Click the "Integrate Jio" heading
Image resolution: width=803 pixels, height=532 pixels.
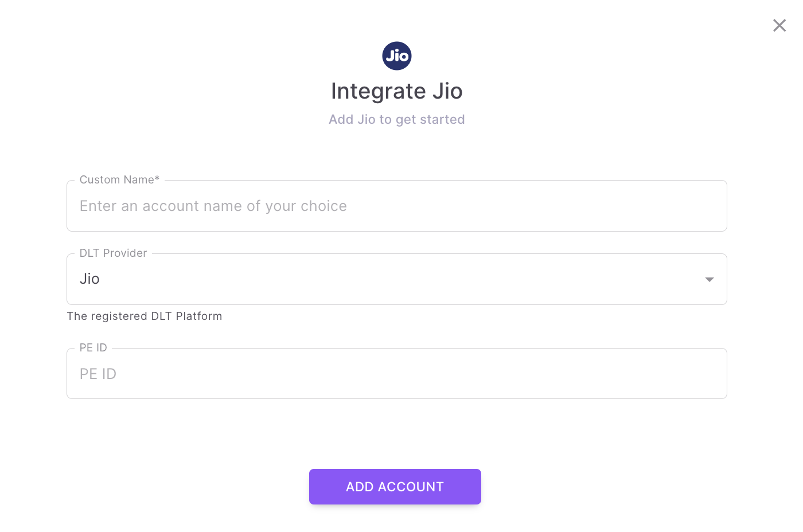[x=396, y=91]
